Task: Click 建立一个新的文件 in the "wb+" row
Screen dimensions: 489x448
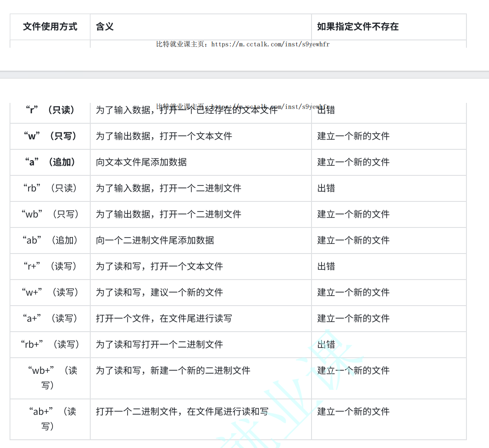Action: coord(353,371)
